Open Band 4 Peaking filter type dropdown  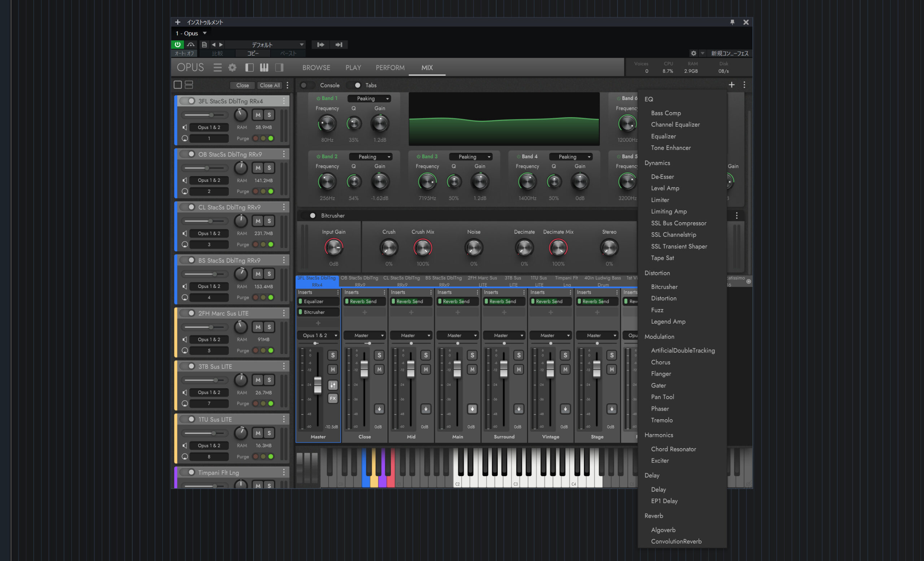(x=571, y=157)
